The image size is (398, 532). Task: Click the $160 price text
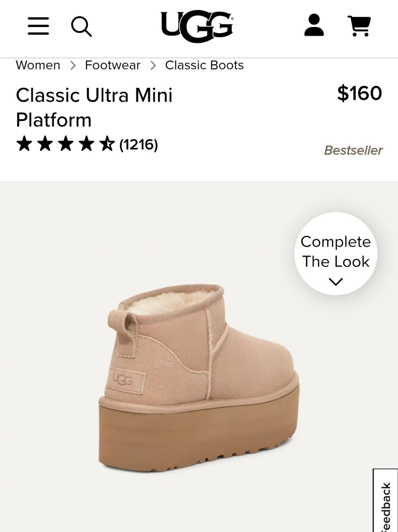[359, 93]
